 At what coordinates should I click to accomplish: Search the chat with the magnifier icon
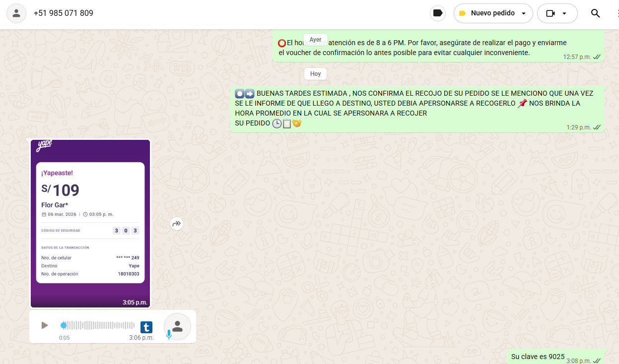pyautogui.click(x=595, y=13)
